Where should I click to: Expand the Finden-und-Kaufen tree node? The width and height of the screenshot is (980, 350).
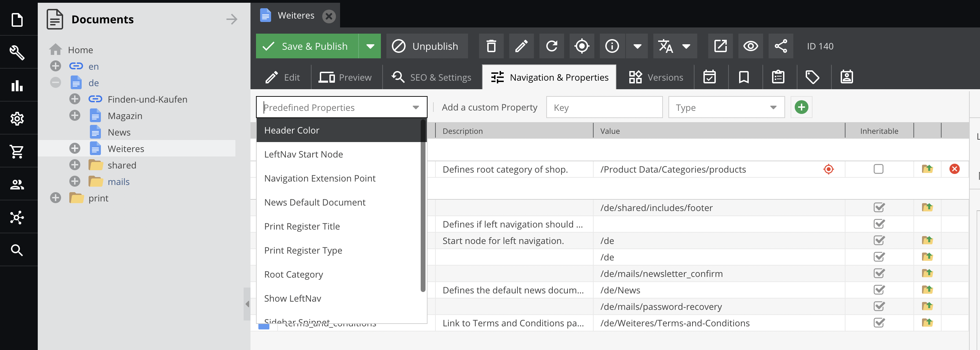pyautogui.click(x=75, y=99)
